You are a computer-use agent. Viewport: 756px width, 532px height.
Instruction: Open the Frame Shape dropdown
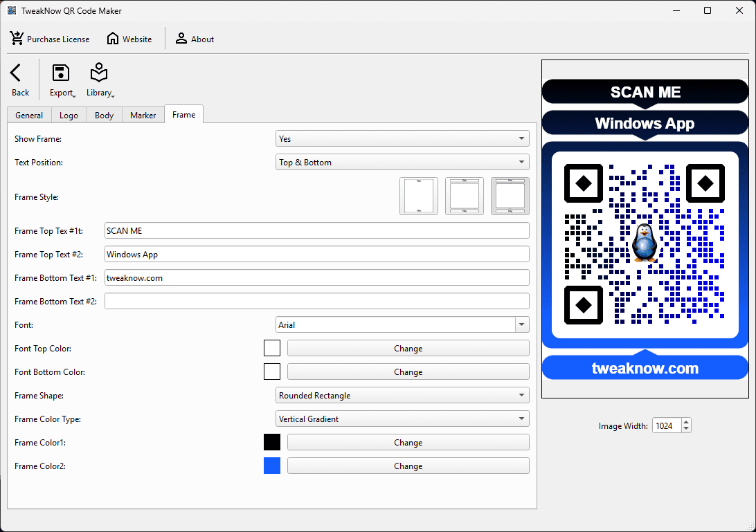402,395
